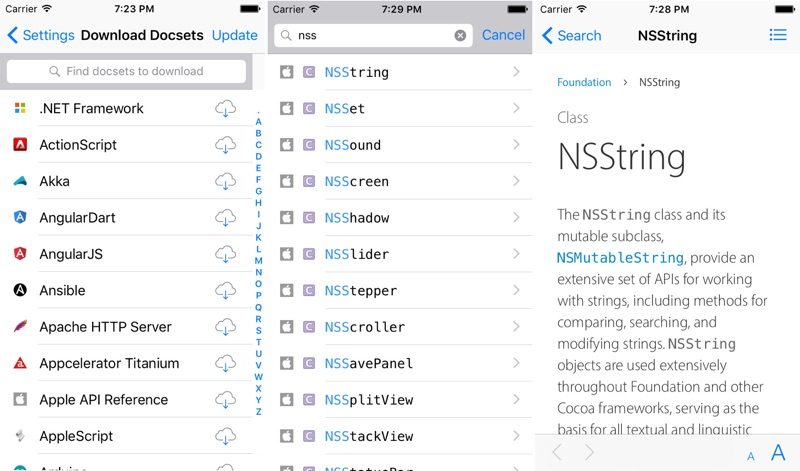The width and height of the screenshot is (800, 471).
Task: Tap the download cloud for Akka
Action: pyautogui.click(x=226, y=181)
